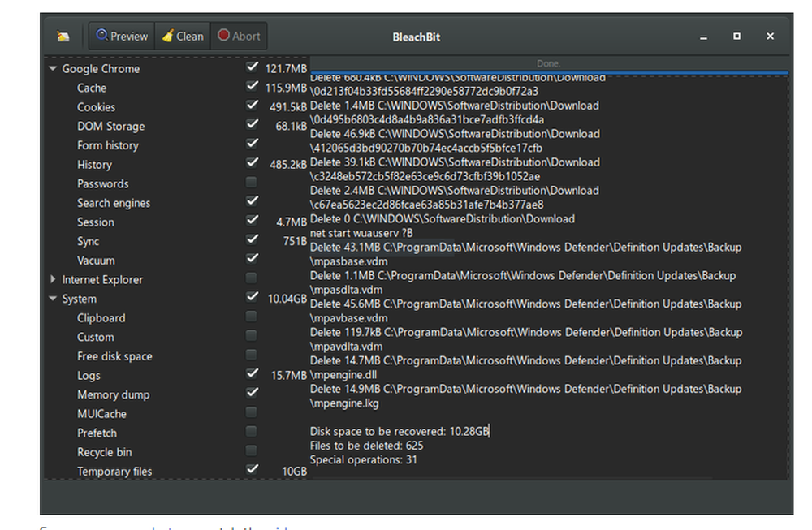Uncheck the Form history checkbox
812x530 pixels.
[252, 144]
